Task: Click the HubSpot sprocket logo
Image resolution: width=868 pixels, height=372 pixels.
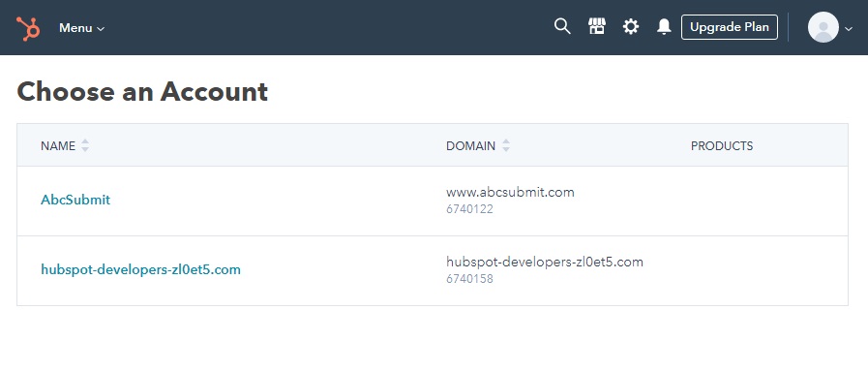Action: click(28, 28)
